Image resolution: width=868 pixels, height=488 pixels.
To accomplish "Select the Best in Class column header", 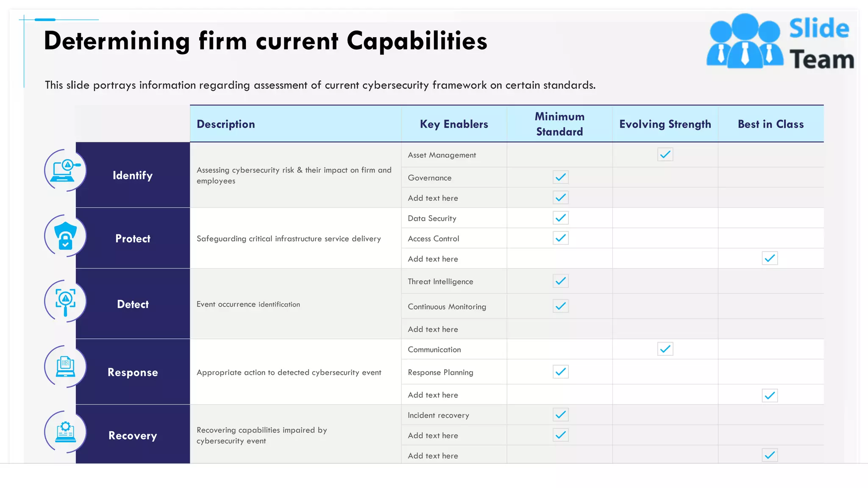I will click(771, 124).
